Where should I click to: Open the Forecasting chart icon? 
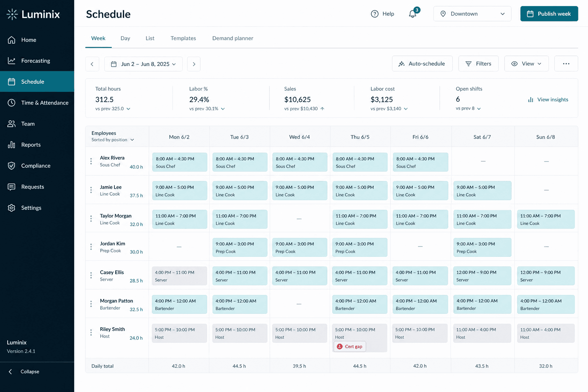[11, 60]
